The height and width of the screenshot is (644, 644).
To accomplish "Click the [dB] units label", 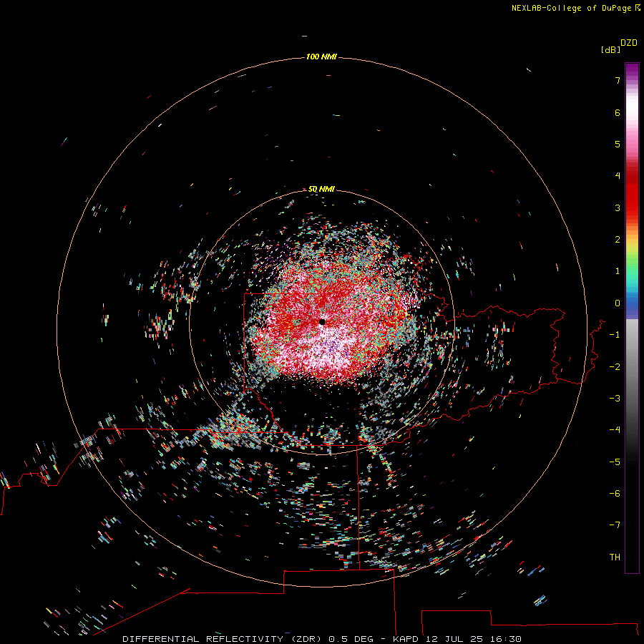I will [x=610, y=50].
